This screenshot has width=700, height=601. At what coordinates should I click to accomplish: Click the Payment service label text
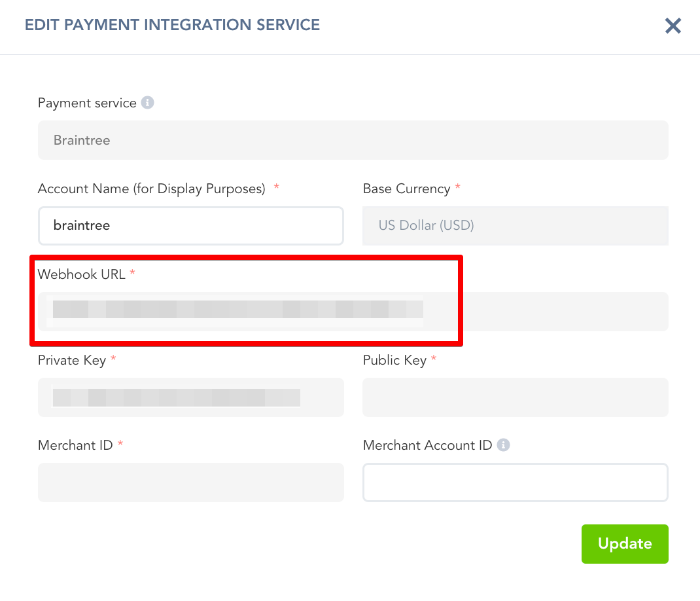[87, 103]
